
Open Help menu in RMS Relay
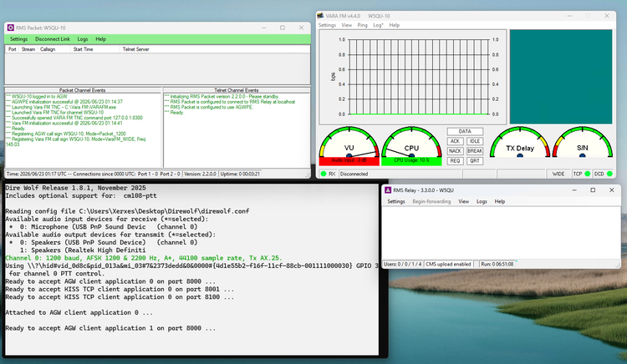(500, 201)
